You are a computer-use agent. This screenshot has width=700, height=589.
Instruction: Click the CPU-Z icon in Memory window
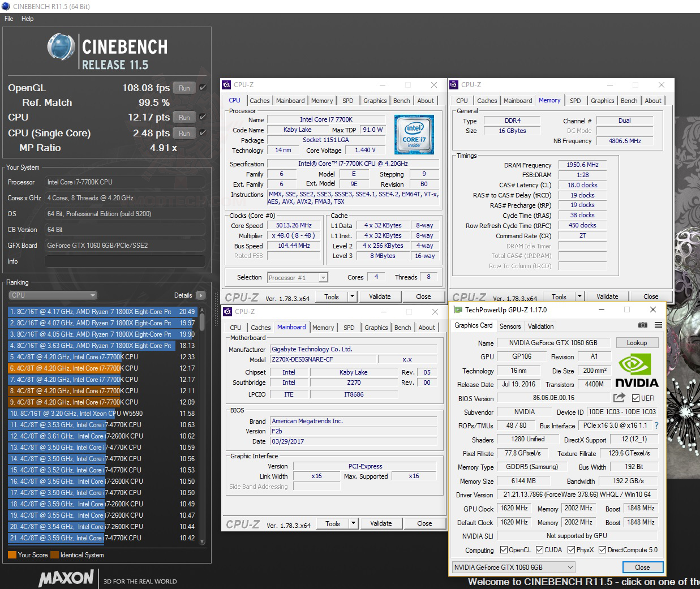[454, 85]
